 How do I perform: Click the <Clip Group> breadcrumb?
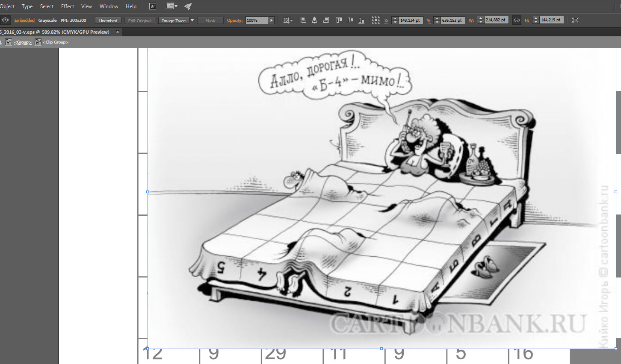56,42
